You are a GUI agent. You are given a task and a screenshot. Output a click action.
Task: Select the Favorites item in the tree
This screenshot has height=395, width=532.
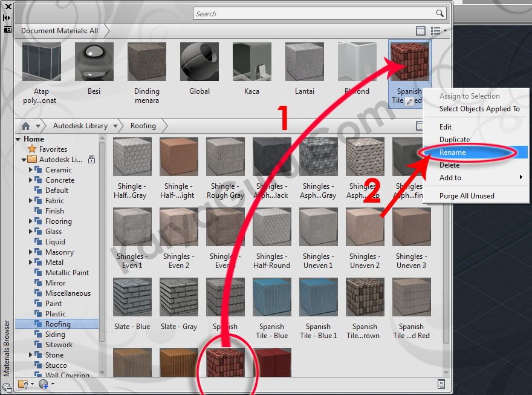tap(53, 149)
